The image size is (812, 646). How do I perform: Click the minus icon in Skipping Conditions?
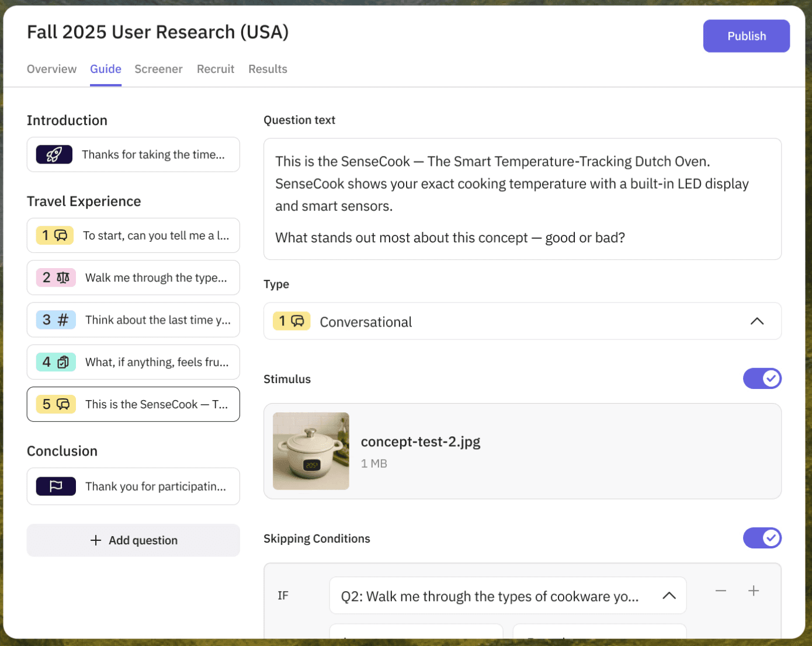pos(720,591)
